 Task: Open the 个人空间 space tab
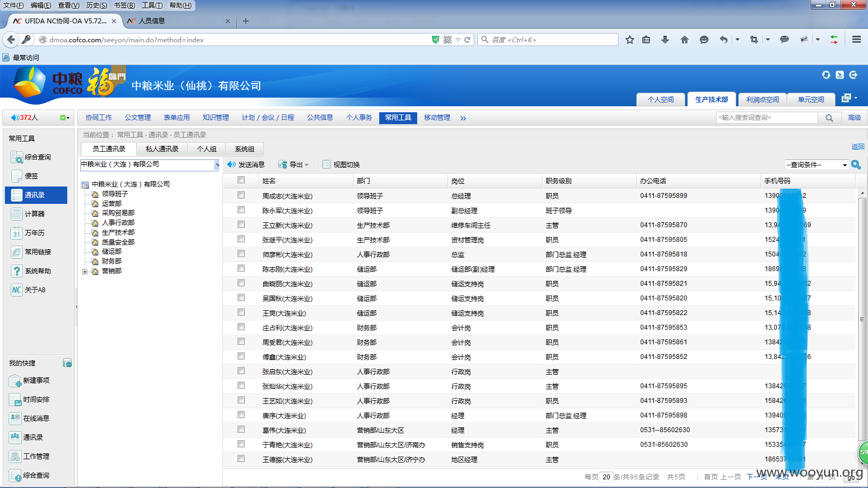point(660,100)
